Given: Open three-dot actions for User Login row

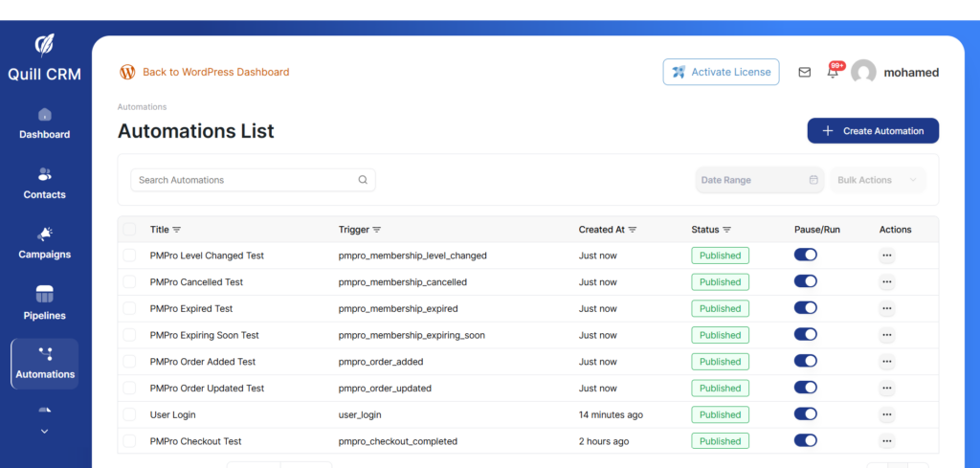Looking at the screenshot, I should coord(887,414).
